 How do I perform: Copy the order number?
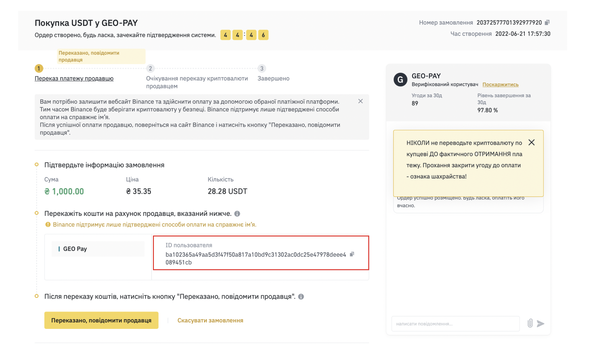coord(547,23)
